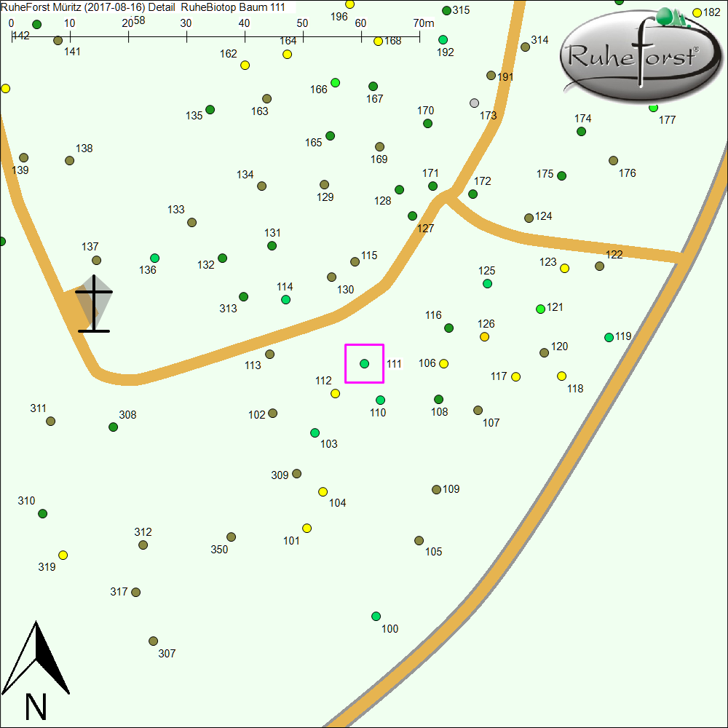The height and width of the screenshot is (728, 728).
Task: Click the 70m scale bar end
Action: [x=419, y=33]
